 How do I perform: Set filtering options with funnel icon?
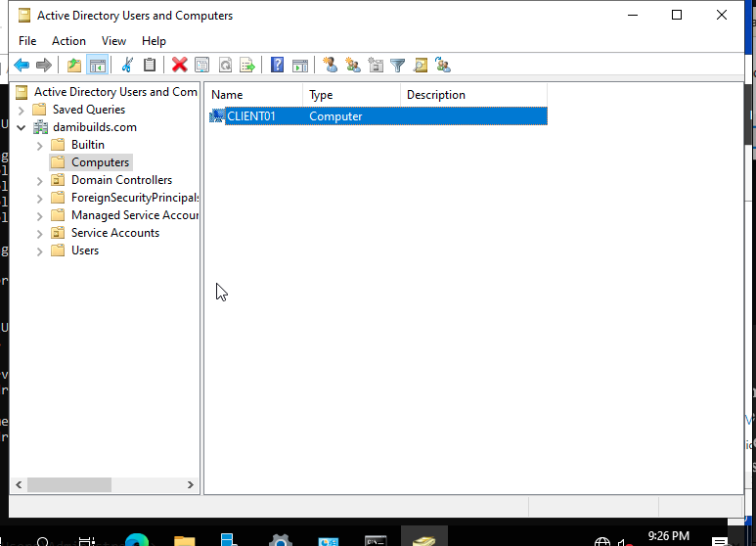tap(398, 65)
